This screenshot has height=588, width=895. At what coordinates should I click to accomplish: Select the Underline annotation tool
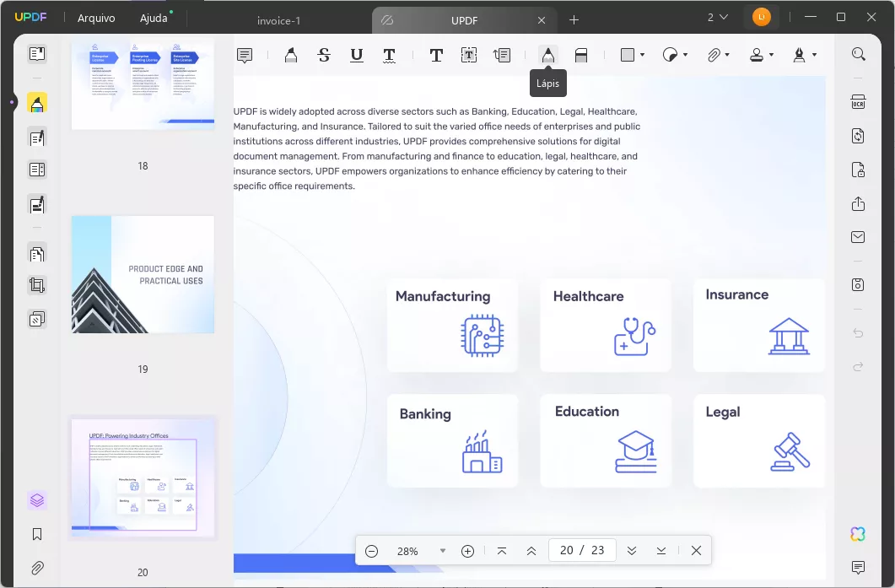[356, 54]
